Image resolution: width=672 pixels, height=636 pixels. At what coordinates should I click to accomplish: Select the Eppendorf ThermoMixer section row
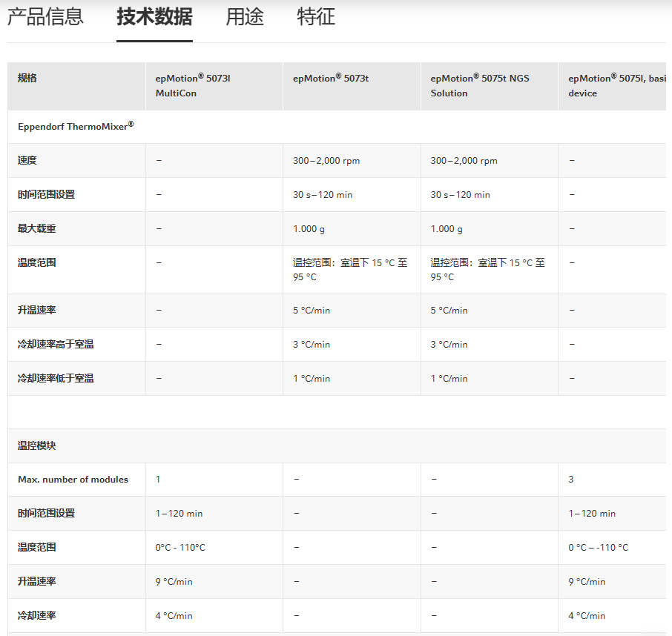pyautogui.click(x=76, y=127)
